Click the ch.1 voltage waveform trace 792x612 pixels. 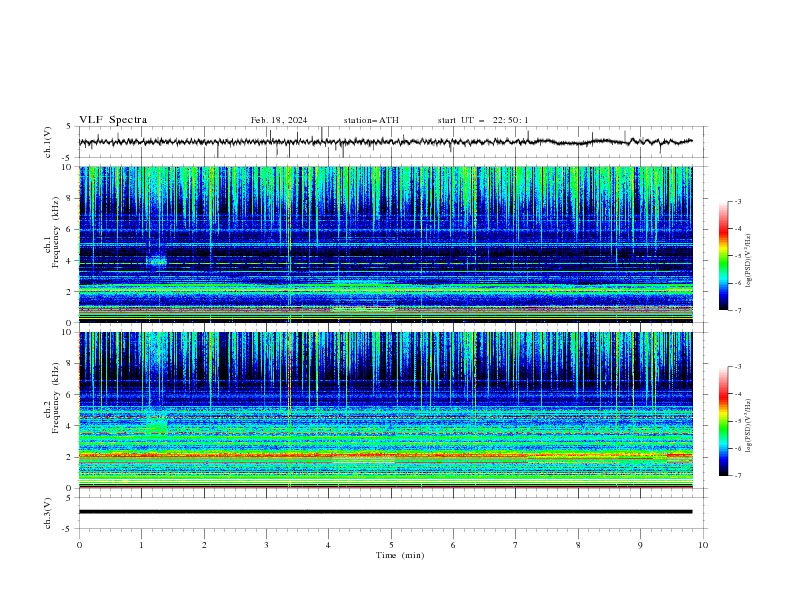click(385, 142)
